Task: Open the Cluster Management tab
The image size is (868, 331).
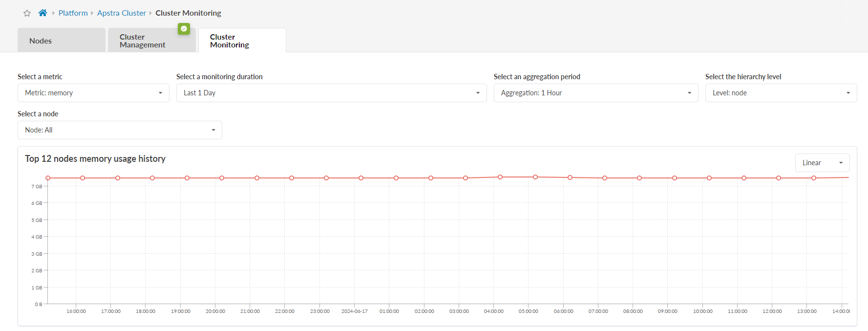Action: [151, 41]
